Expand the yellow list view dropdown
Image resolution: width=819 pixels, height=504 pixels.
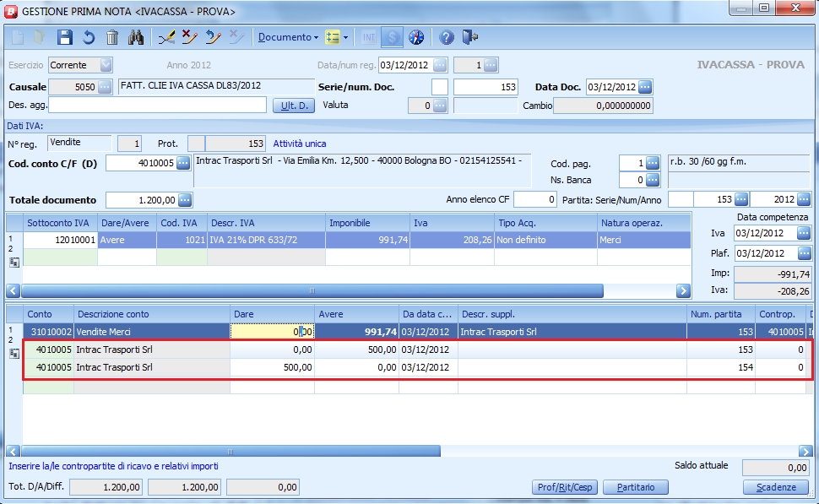pos(337,37)
